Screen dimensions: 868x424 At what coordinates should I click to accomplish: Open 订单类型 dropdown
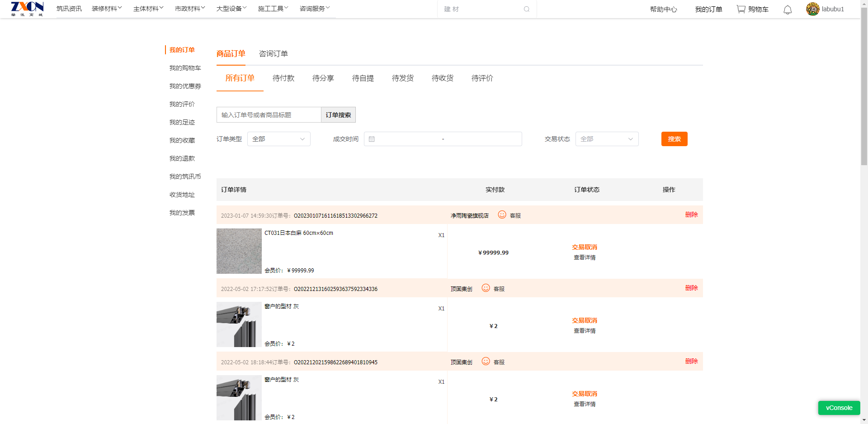click(x=279, y=139)
